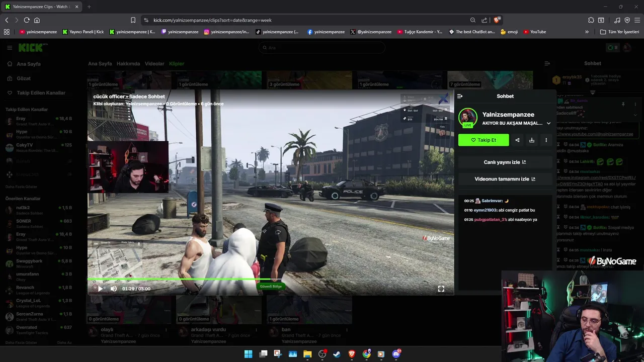Screen dimensions: 644x362
Task: Open The best ChatBot bookmark
Action: pos(472,32)
